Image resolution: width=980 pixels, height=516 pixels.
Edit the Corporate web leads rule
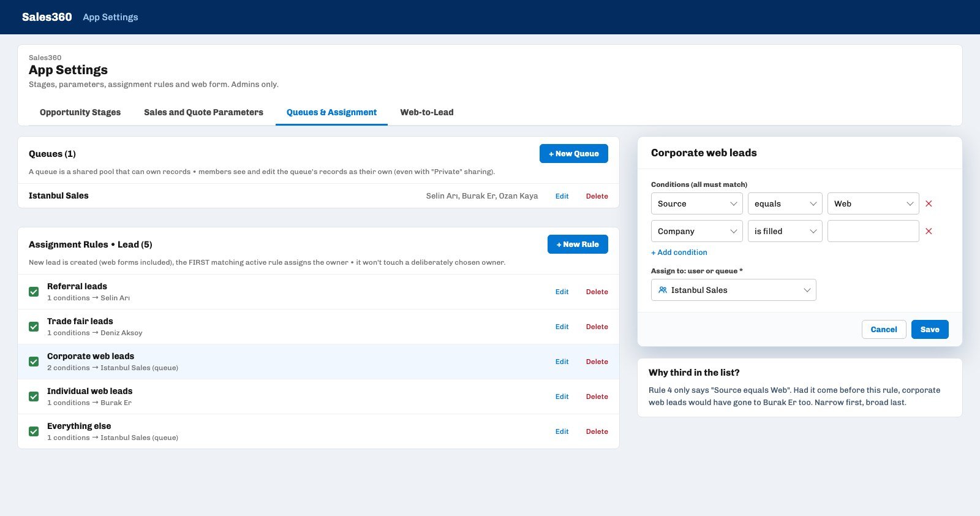(x=562, y=362)
